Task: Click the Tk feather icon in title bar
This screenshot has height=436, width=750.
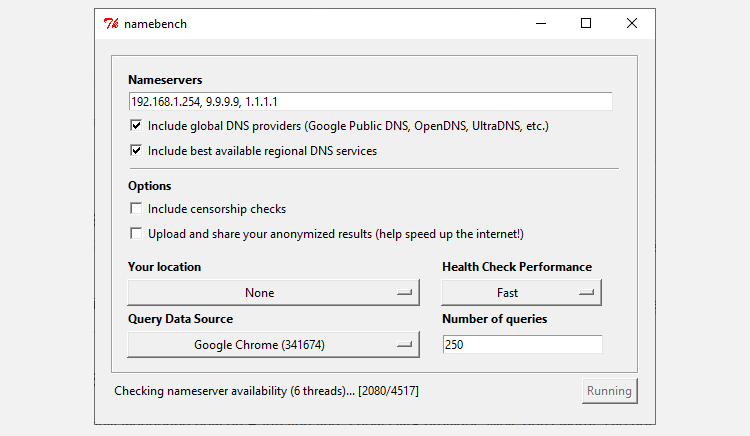Action: coord(111,24)
